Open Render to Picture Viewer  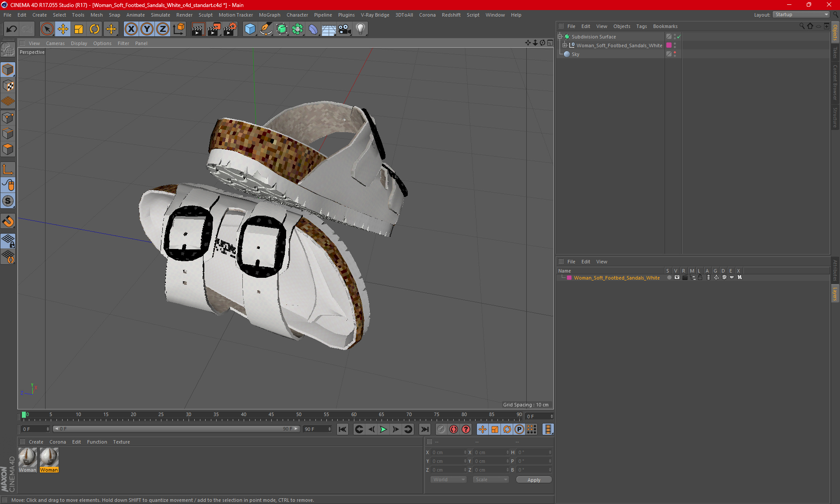214,29
